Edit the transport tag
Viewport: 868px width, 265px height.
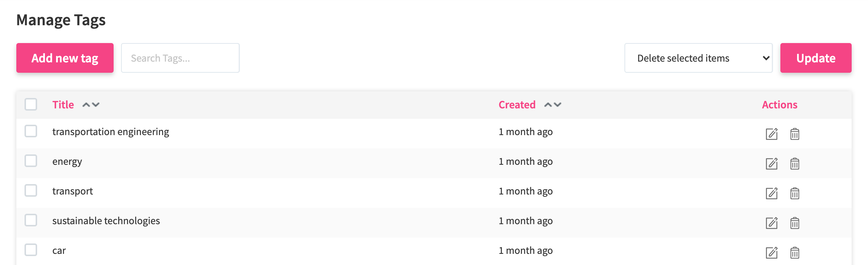(771, 193)
